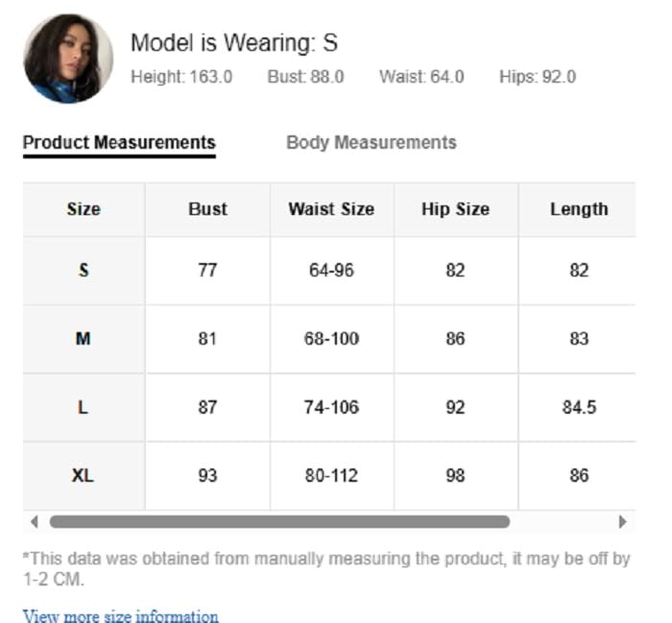The height and width of the screenshot is (623, 672).
Task: Select the S size row label
Action: pyautogui.click(x=84, y=271)
